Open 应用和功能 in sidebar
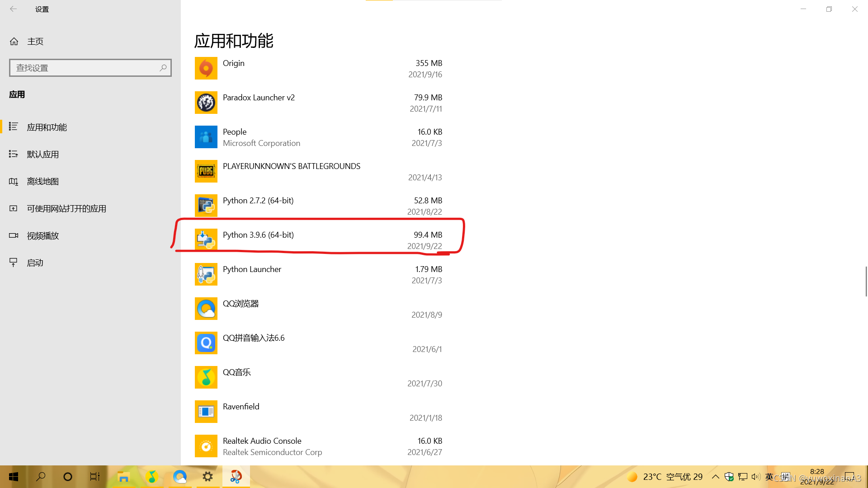This screenshot has height=488, width=868. pos(90,127)
